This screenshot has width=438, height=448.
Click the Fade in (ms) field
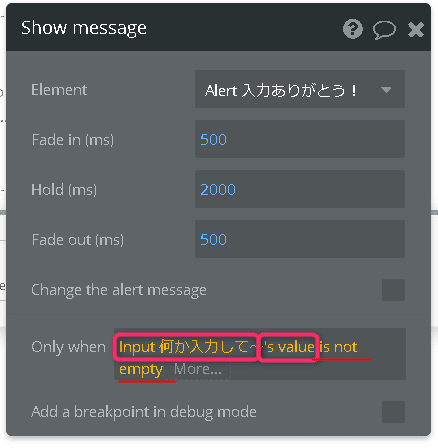[300, 139]
